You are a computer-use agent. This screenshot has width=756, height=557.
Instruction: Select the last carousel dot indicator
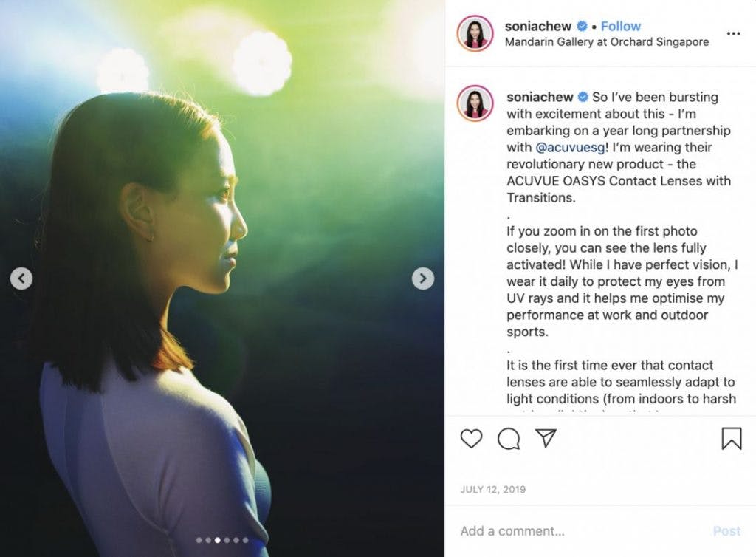(245, 540)
